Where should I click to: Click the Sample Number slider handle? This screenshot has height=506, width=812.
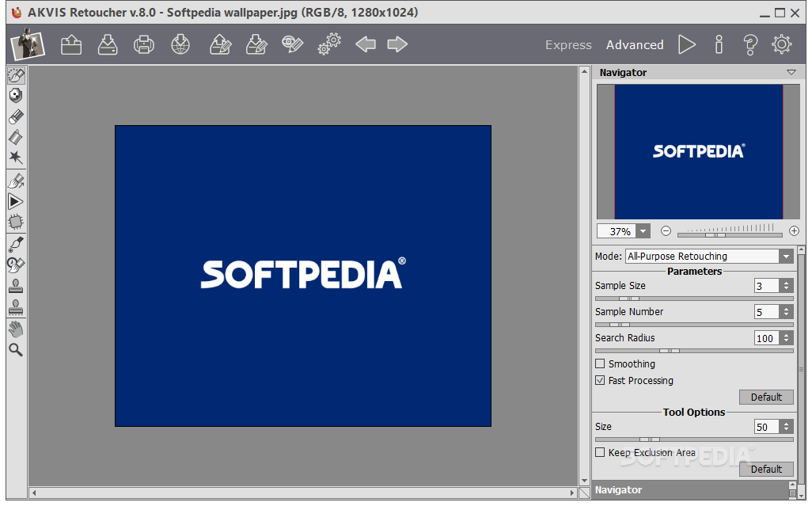point(620,325)
